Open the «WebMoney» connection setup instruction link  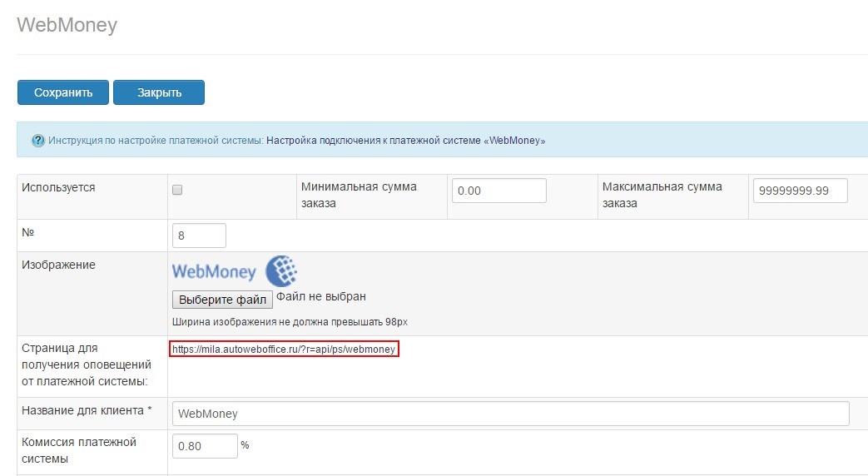tap(405, 141)
